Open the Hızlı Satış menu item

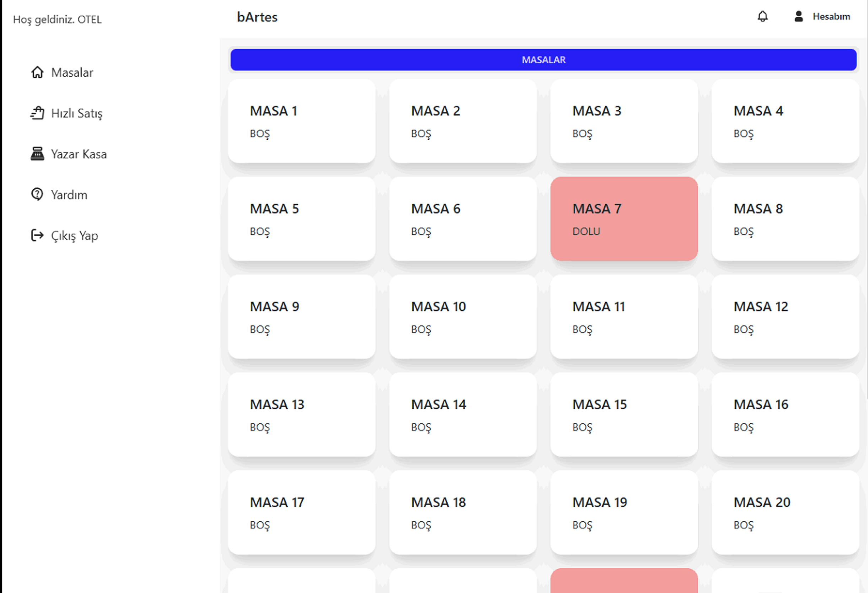tap(76, 113)
